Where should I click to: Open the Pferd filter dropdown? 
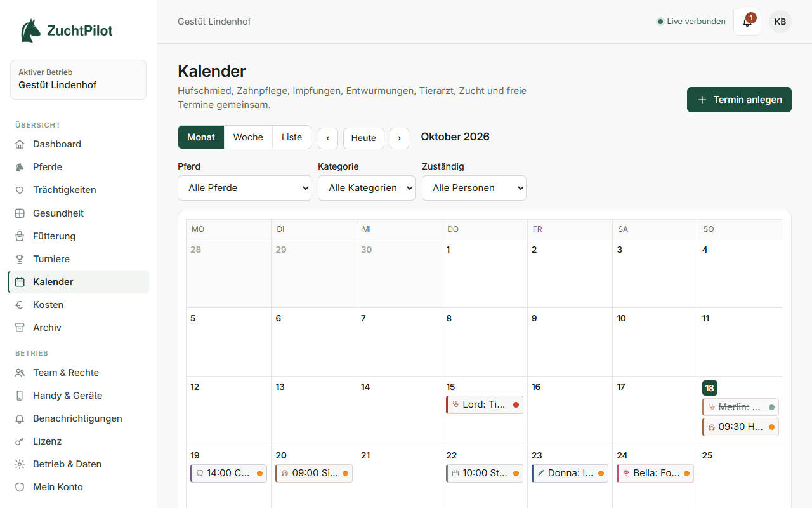(x=244, y=188)
